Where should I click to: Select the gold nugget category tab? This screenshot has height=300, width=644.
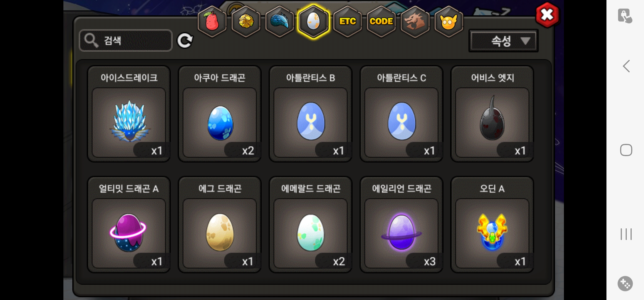pyautogui.click(x=246, y=21)
